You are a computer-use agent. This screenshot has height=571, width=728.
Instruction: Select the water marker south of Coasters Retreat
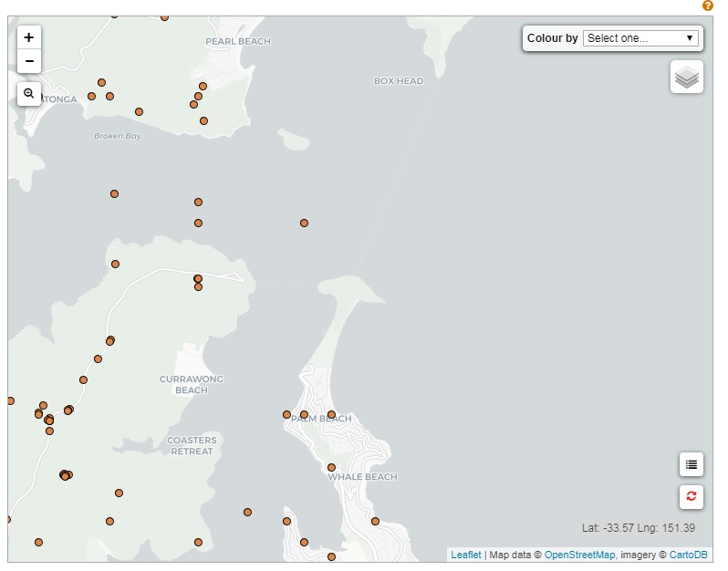tap(247, 512)
